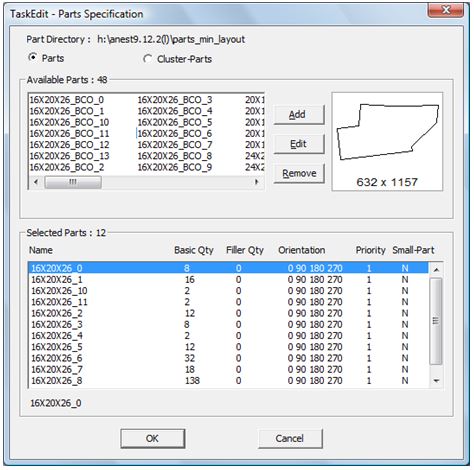This screenshot has height=470, width=474.
Task: Click the Basic Qty column header
Action: [x=194, y=250]
